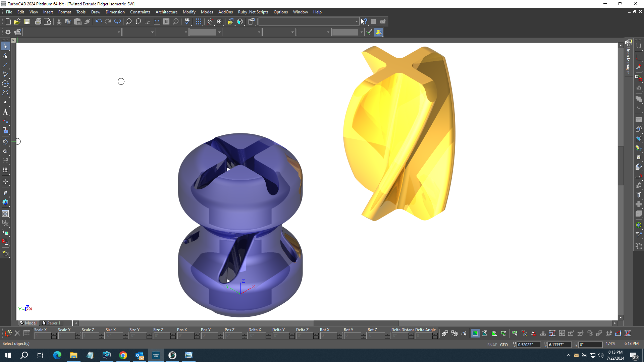Toggle the lock box for Z coordinate

pyautogui.click(x=576, y=344)
